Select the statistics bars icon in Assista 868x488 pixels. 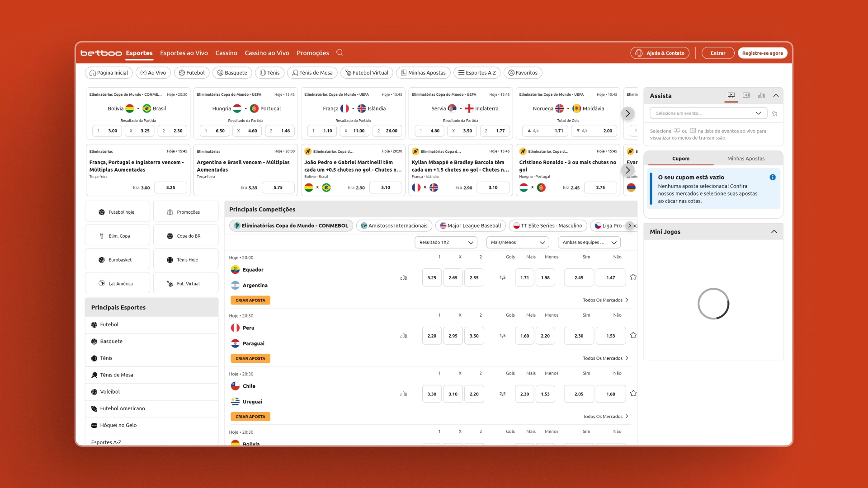761,95
